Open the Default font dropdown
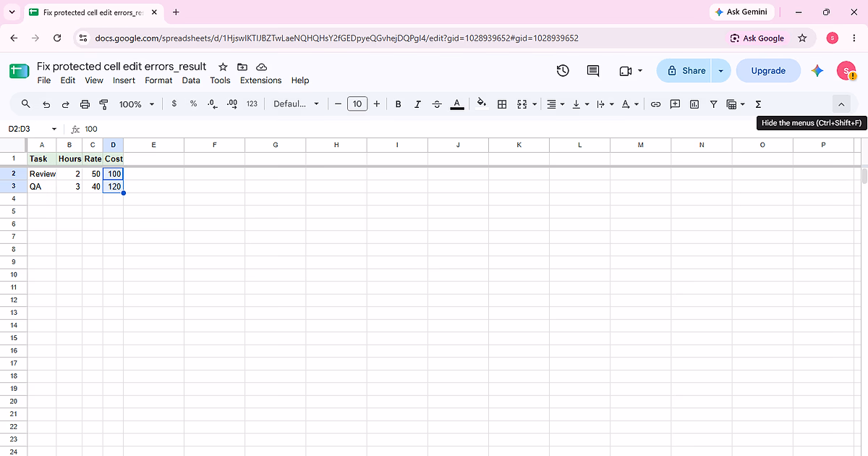868x456 pixels. (x=296, y=104)
